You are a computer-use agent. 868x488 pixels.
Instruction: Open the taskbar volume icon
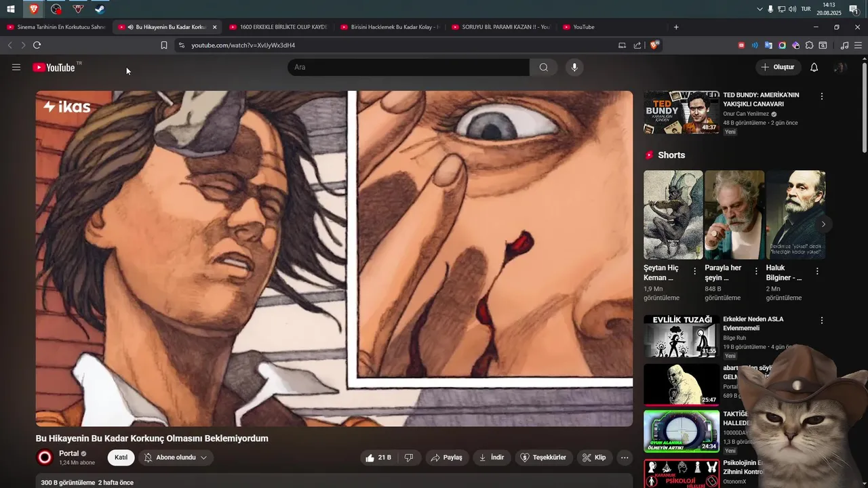pos(792,9)
